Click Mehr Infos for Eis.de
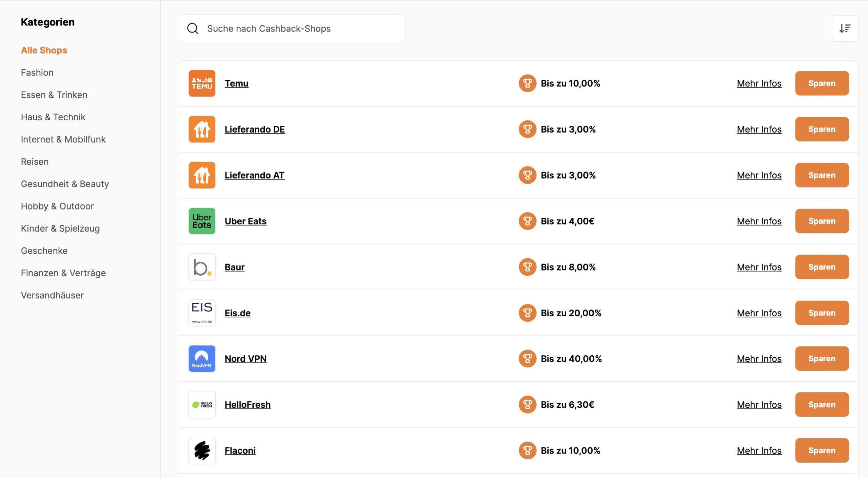The image size is (868, 478). pos(759,313)
